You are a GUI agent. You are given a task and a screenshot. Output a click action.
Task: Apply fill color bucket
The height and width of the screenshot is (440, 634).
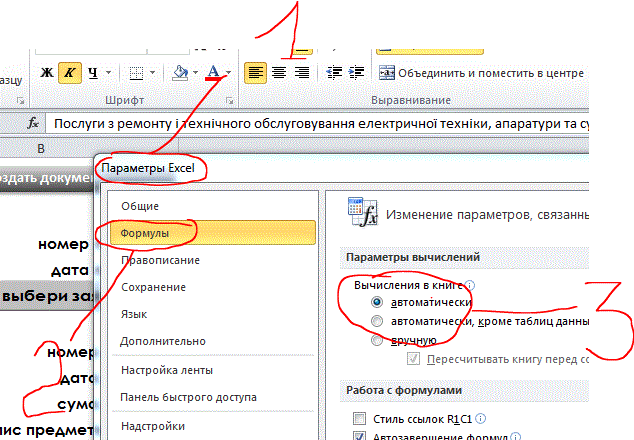[x=180, y=73]
